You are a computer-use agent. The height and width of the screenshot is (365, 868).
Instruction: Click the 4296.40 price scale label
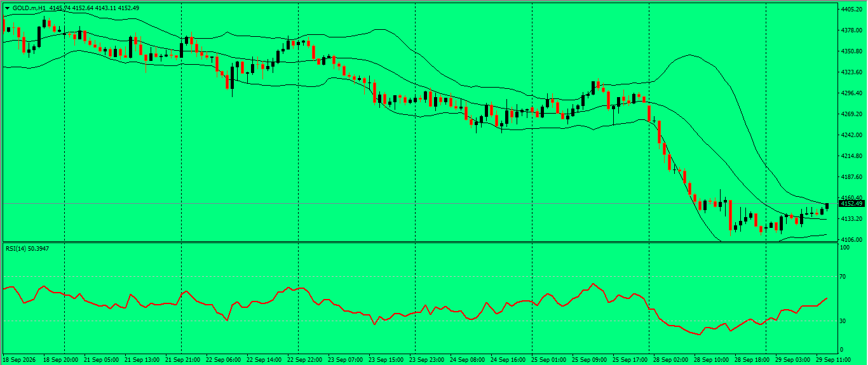[x=851, y=93]
